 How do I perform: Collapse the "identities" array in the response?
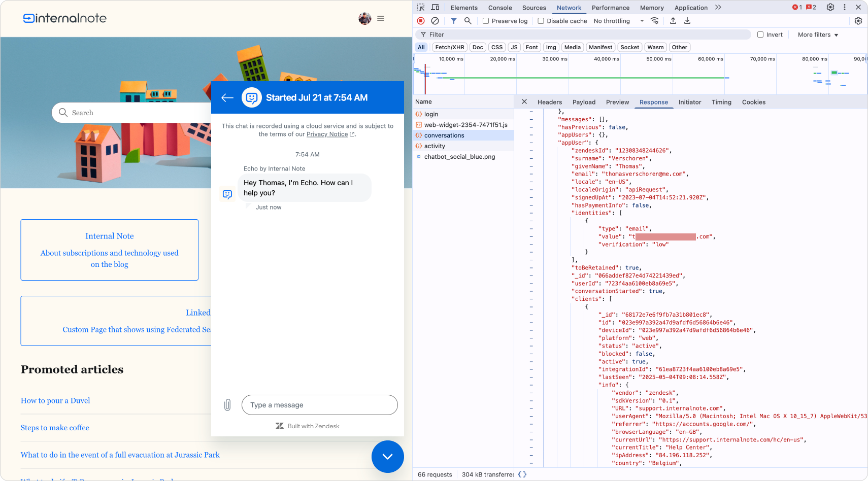pos(531,213)
